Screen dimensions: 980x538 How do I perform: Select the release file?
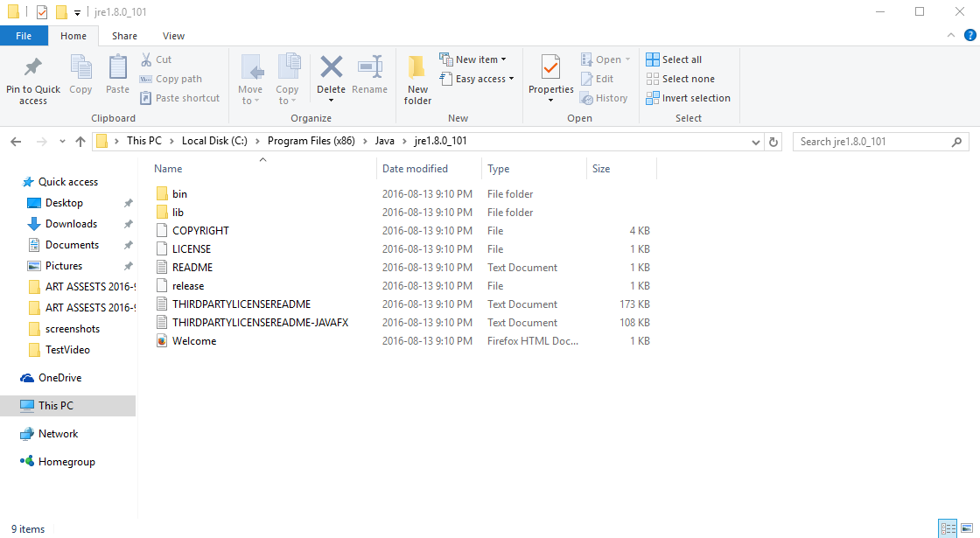[x=188, y=285]
